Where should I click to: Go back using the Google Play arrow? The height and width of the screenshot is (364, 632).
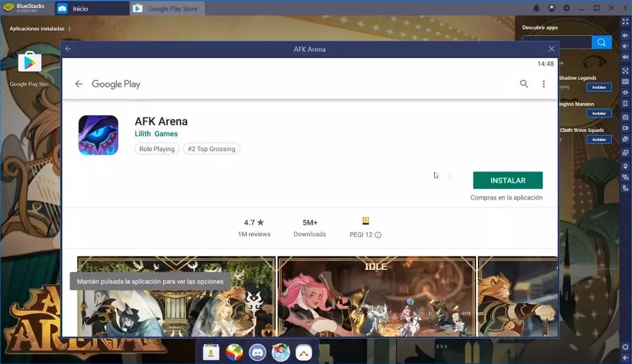(79, 84)
